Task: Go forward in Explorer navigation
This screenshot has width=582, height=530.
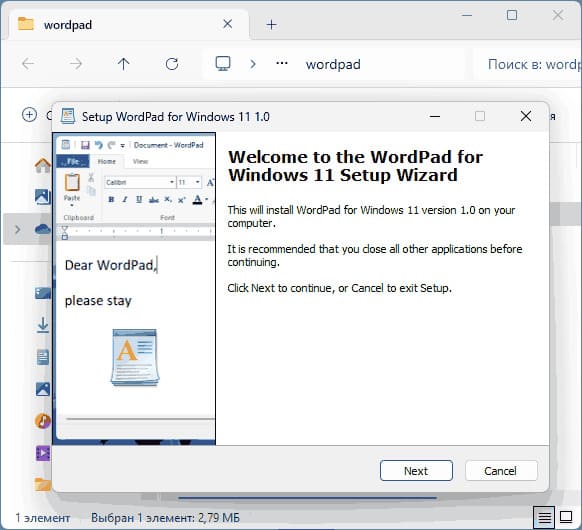Action: pos(76,64)
